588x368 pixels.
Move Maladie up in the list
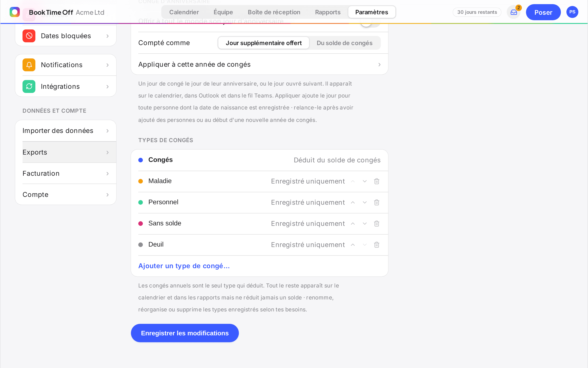(353, 181)
